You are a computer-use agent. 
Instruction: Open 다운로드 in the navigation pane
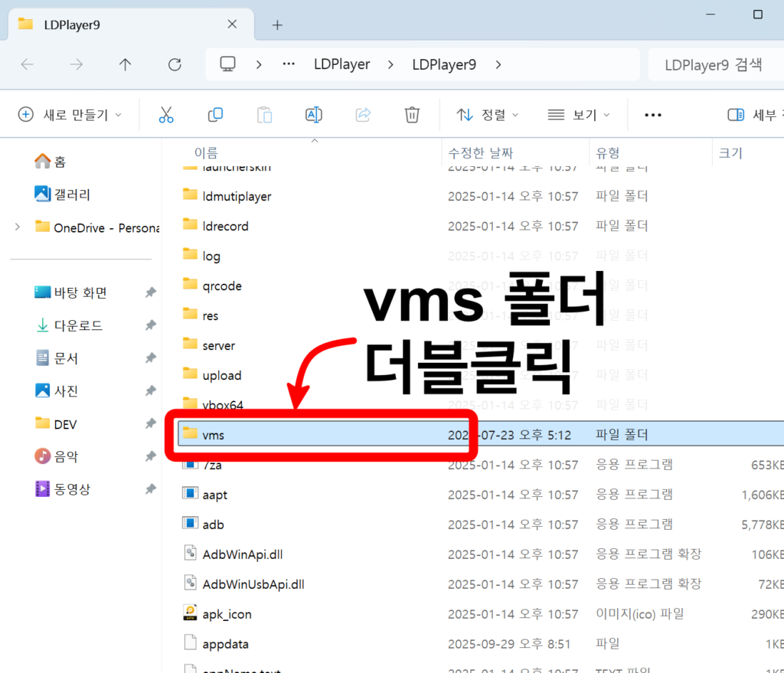click(x=78, y=325)
